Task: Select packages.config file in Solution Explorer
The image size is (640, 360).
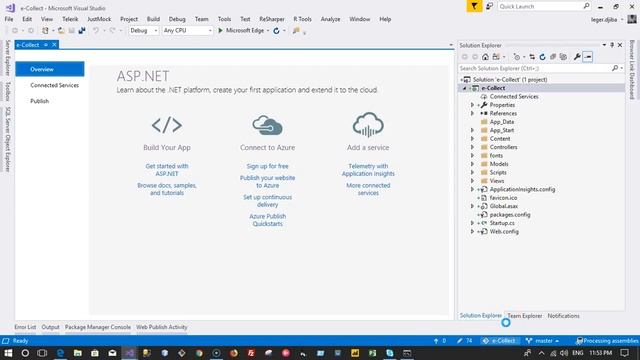Action: pyautogui.click(x=510, y=215)
